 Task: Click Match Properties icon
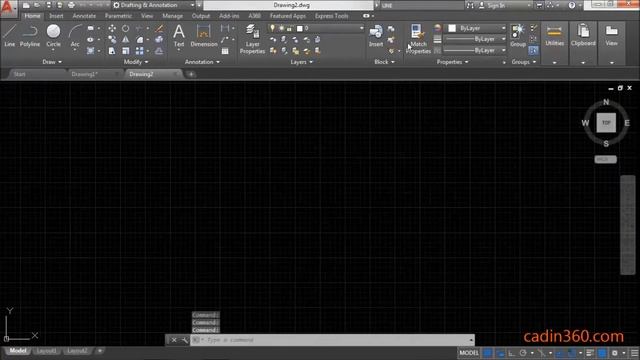point(418,39)
